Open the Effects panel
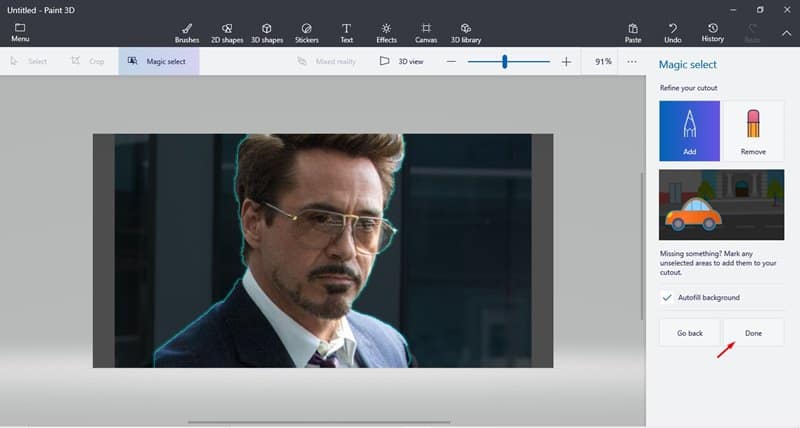 (386, 33)
